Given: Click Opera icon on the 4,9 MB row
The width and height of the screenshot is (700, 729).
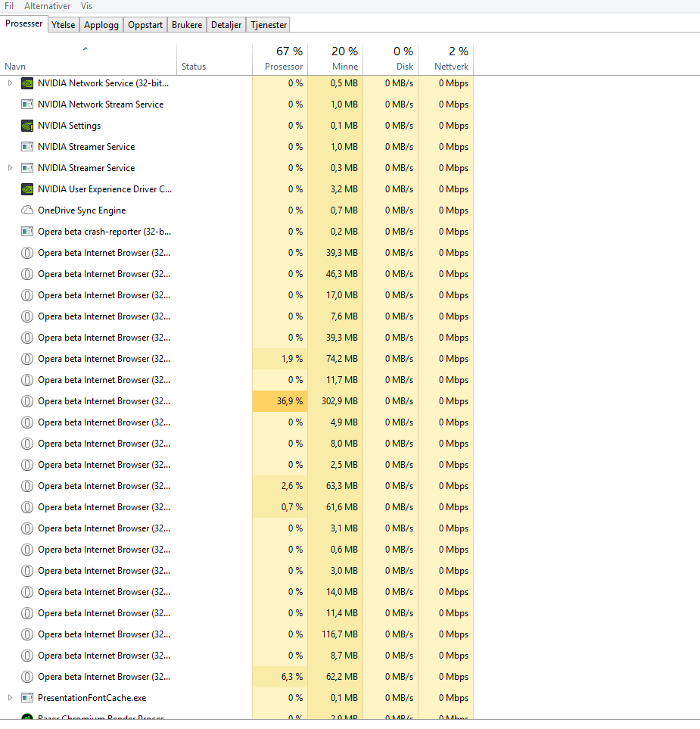Looking at the screenshot, I should [x=27, y=422].
